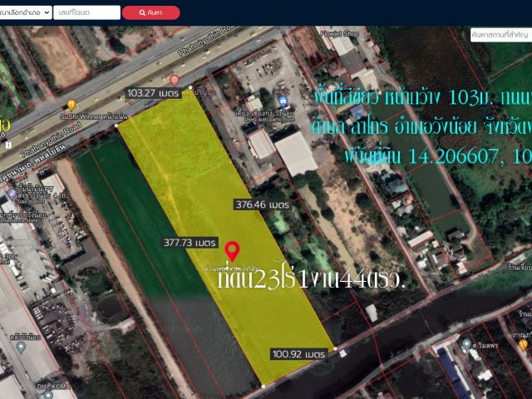Screen dimensions: 532x399
Task: Select the 377.73 เมตร measurement label
Action: pos(190,243)
